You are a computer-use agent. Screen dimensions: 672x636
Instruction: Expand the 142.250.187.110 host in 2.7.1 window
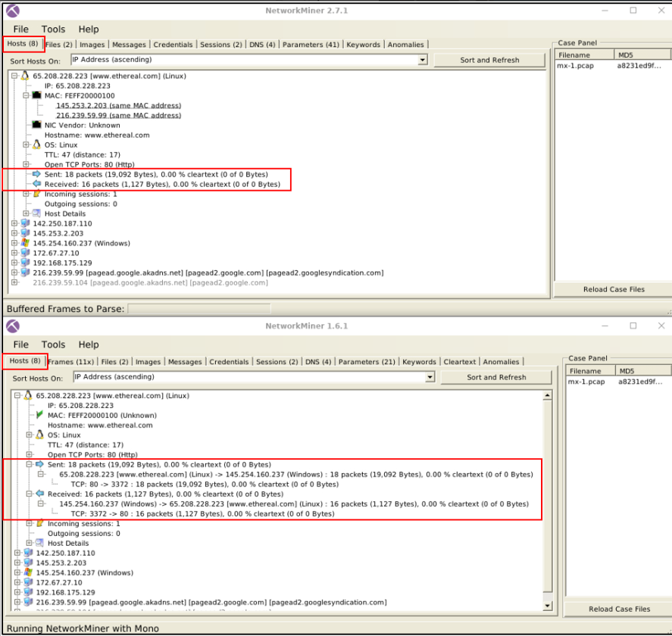(14, 223)
